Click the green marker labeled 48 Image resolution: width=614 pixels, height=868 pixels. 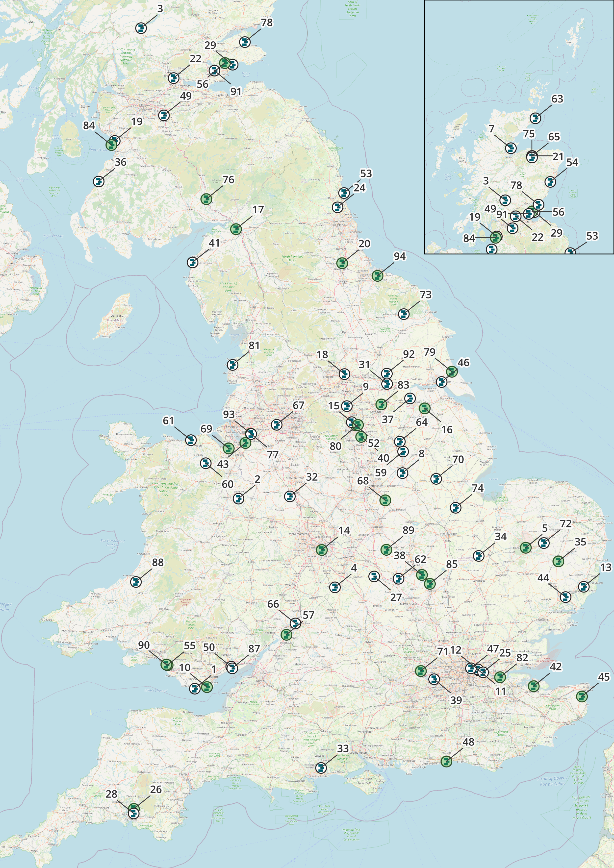pos(446,761)
